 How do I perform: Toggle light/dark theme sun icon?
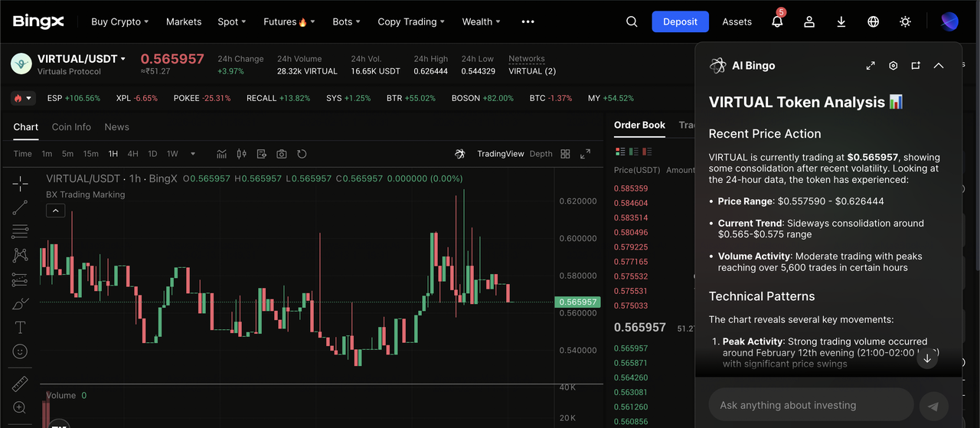coord(905,21)
